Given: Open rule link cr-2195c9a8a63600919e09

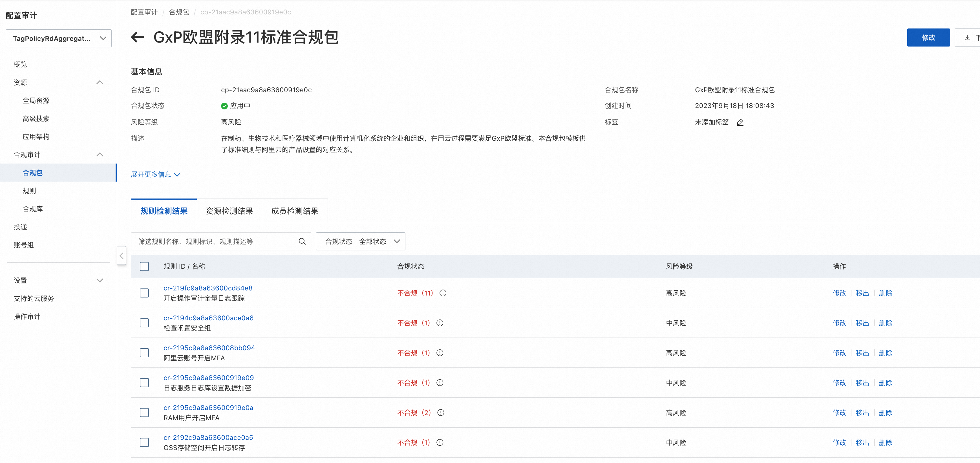Looking at the screenshot, I should 208,378.
